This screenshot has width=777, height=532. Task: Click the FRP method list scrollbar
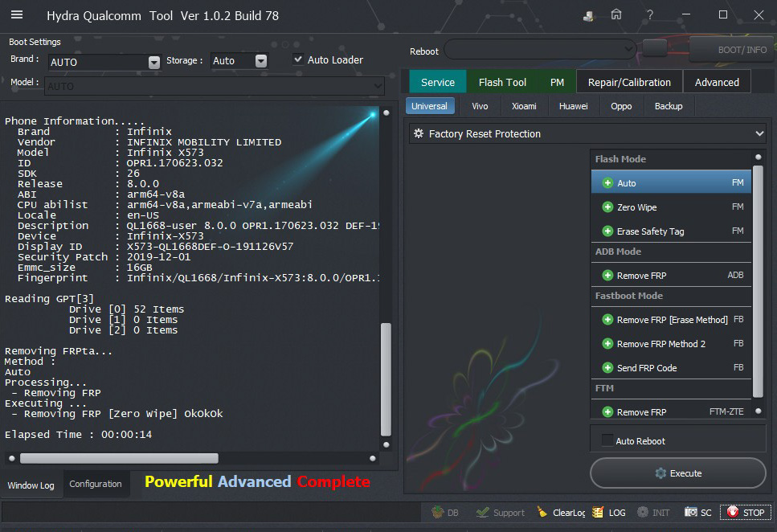[757, 281]
